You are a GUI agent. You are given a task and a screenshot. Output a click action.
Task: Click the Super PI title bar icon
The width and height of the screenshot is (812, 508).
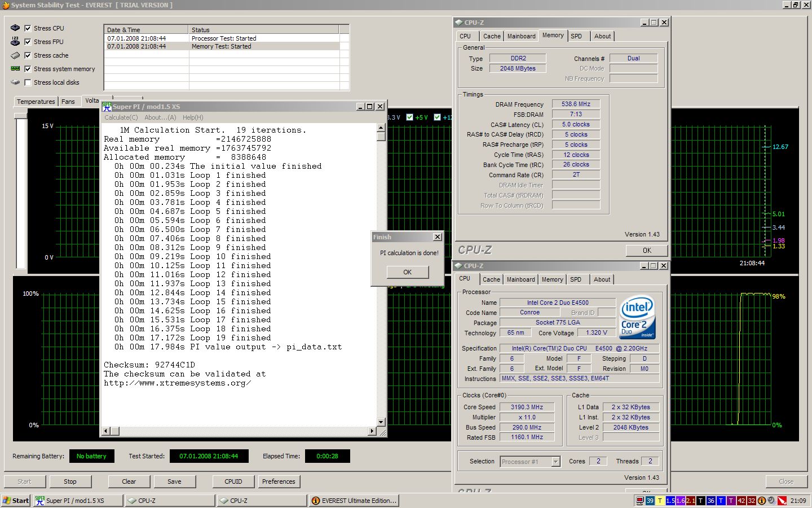(x=107, y=106)
